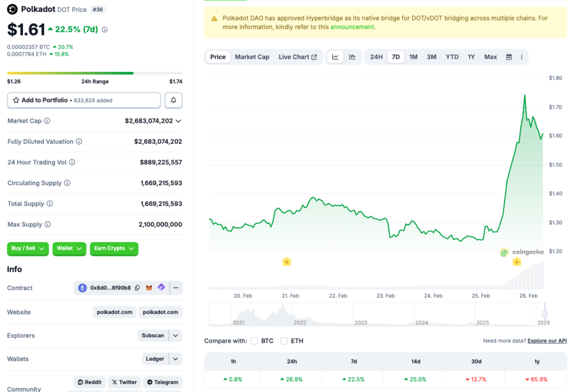Switch to the Market Cap tab
The image size is (571, 392).
tap(253, 56)
